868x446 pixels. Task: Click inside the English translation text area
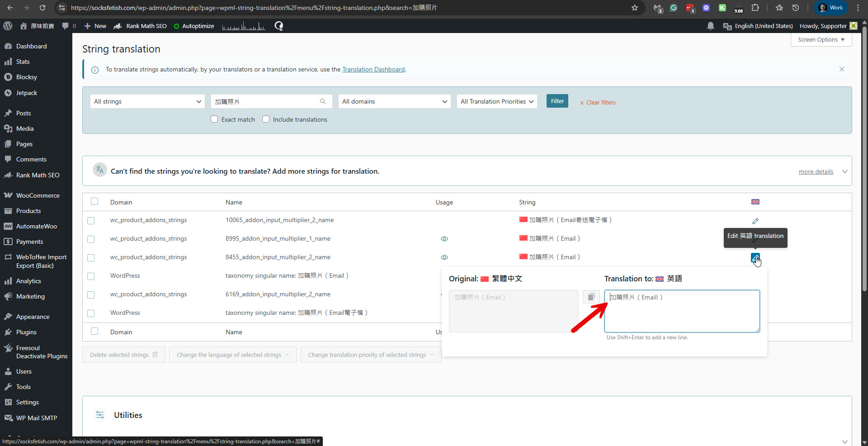tap(681, 314)
